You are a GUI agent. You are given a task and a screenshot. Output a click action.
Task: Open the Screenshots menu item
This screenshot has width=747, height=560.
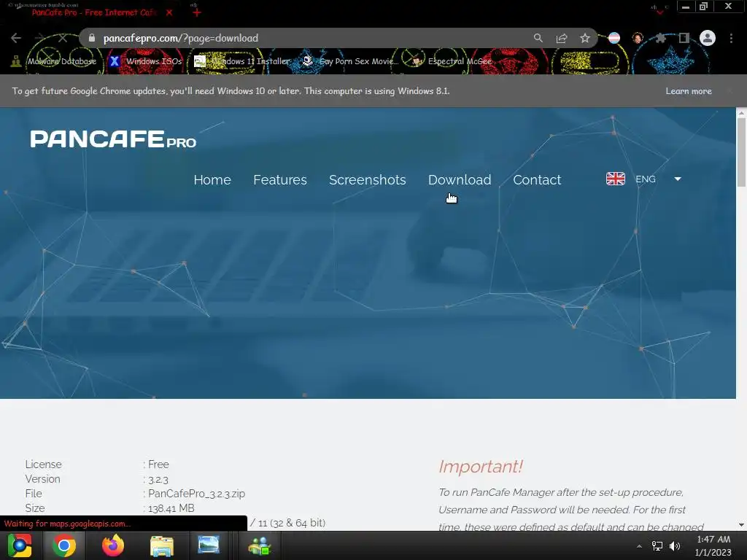[x=368, y=179]
